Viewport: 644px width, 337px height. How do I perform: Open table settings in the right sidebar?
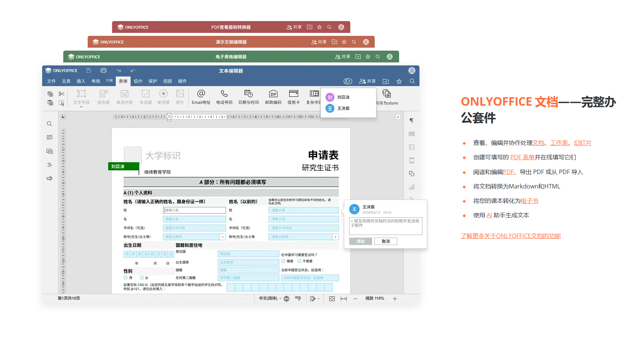click(411, 134)
